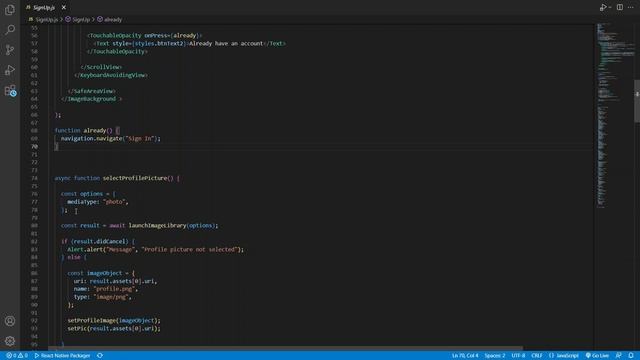Split the editor to the right

620,7
